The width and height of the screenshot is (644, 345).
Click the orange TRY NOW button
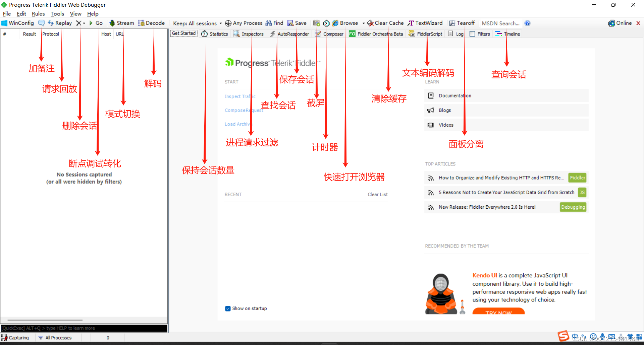point(498,312)
